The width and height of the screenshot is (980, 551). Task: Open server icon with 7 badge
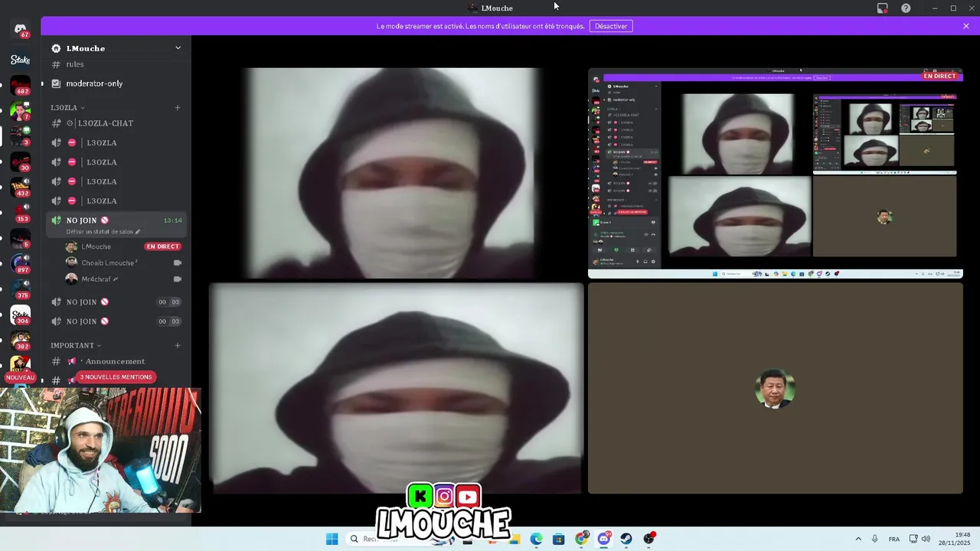(x=21, y=111)
